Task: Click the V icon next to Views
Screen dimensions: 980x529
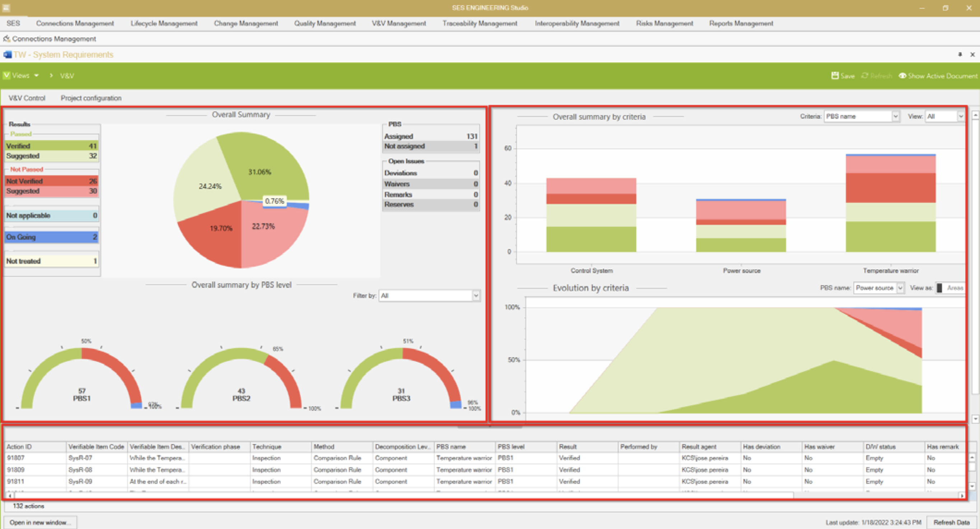Action: [6, 75]
